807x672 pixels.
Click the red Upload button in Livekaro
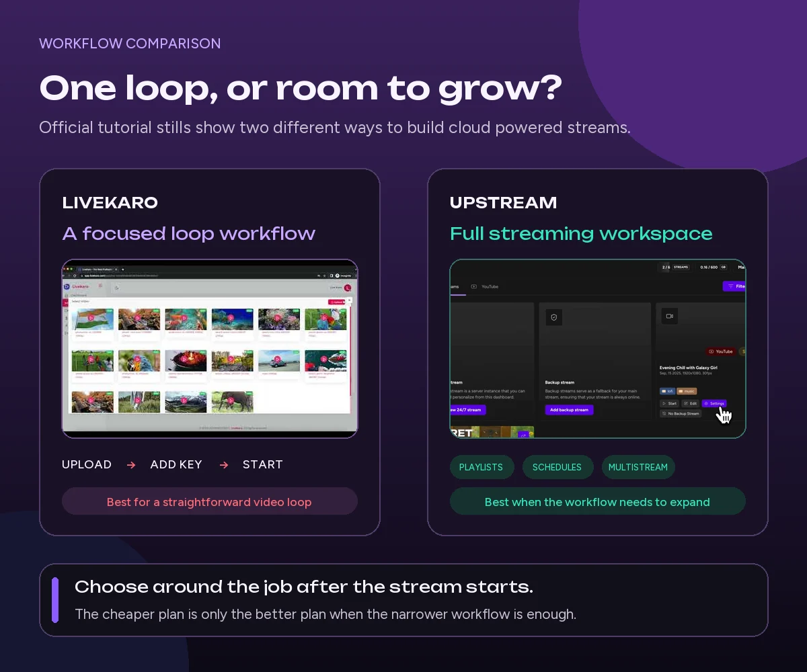pyautogui.click(x=336, y=302)
